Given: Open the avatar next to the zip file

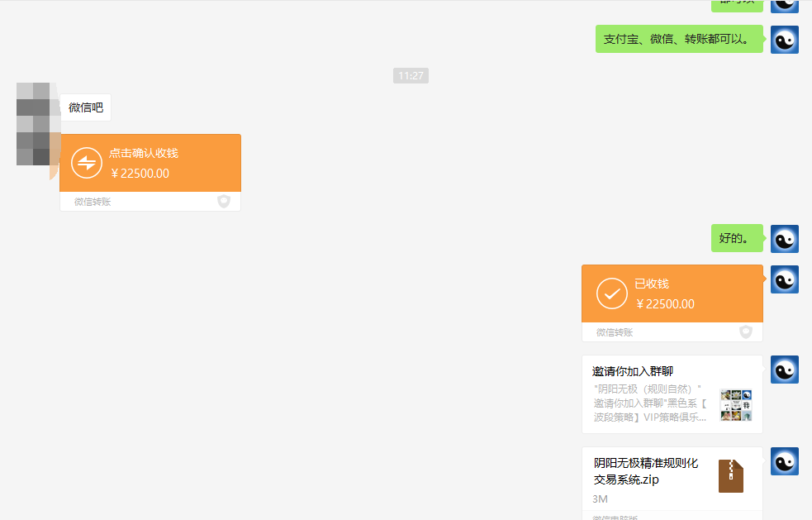Looking at the screenshot, I should 784,461.
